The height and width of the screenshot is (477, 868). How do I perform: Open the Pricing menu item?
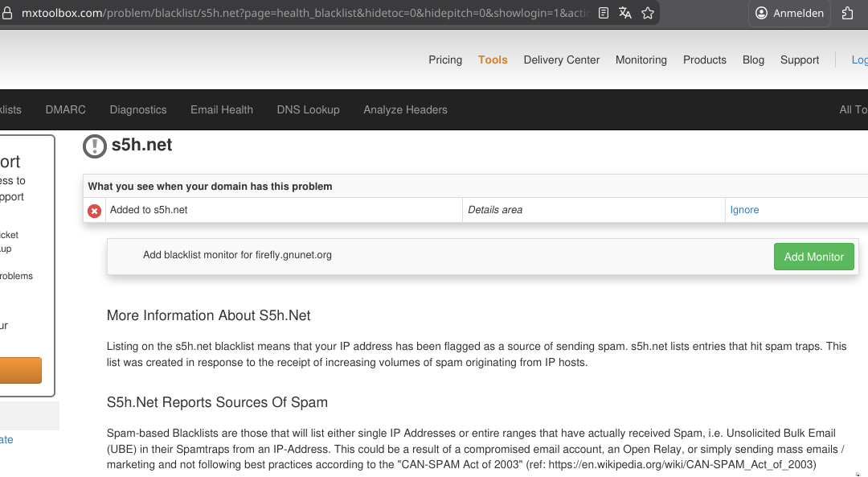(445, 60)
